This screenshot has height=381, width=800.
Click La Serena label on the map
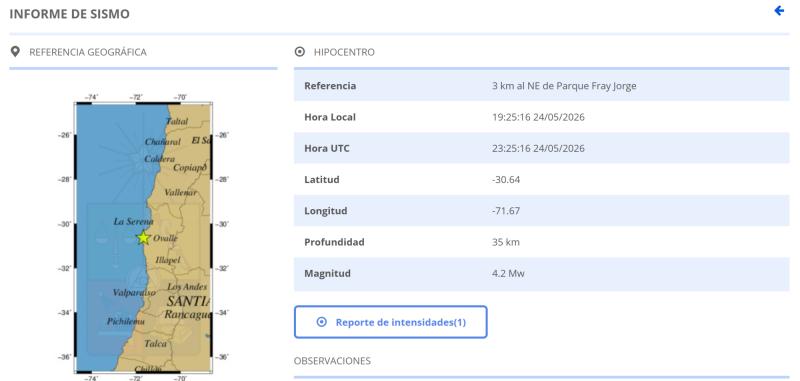(x=133, y=221)
